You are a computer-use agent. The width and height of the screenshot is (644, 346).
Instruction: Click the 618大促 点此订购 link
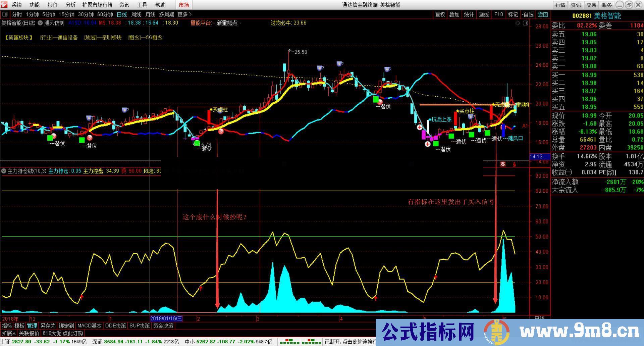coord(63,333)
